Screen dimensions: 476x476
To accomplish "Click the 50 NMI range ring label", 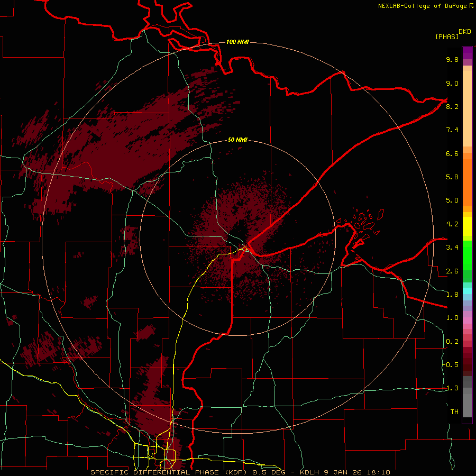I will (x=237, y=140).
